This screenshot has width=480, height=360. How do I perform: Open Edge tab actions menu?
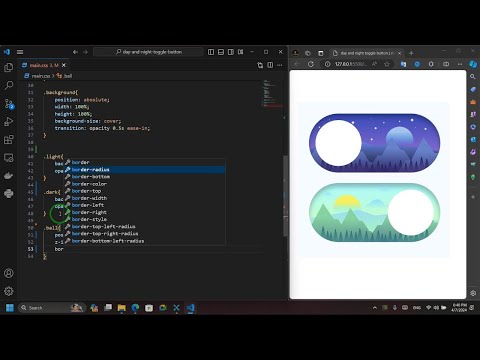pyautogui.click(x=321, y=53)
